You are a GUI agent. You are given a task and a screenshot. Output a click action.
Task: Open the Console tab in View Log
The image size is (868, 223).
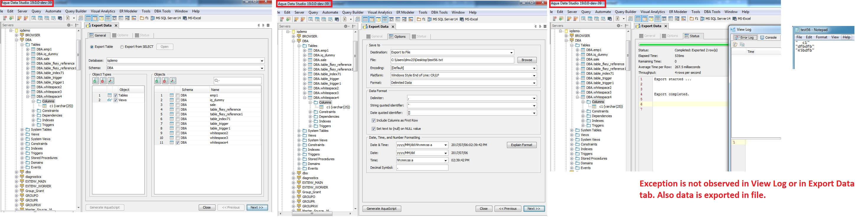769,38
